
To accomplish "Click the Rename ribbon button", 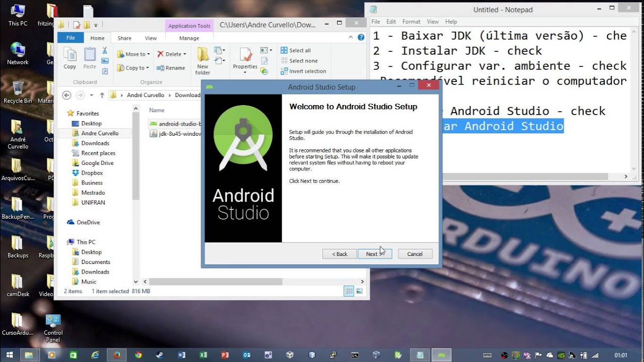I will pos(171,68).
